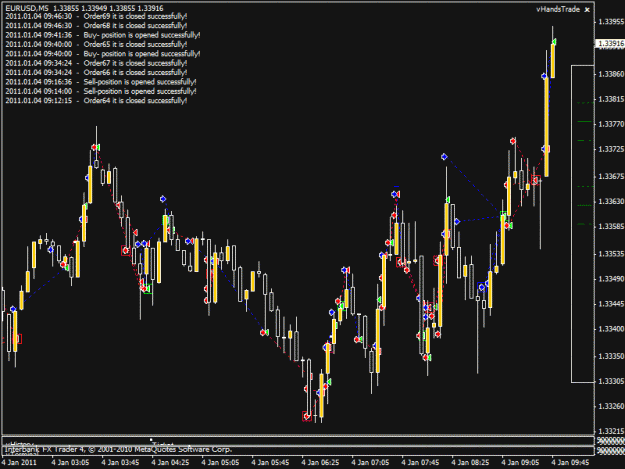625x469 pixels.
Task: Select the 09:41:36 Buy-position opened log line
Action: pos(102,35)
